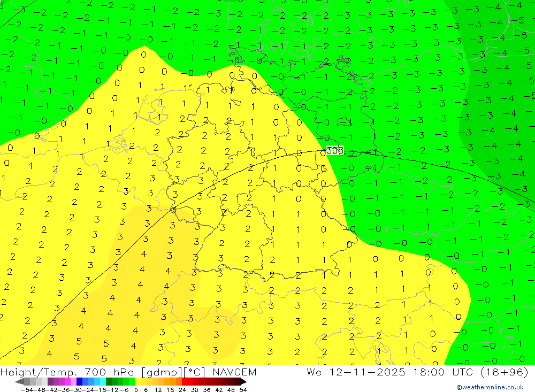Click the orange 18°C legend swatch
This screenshot has width=535, height=392.
click(x=173, y=381)
